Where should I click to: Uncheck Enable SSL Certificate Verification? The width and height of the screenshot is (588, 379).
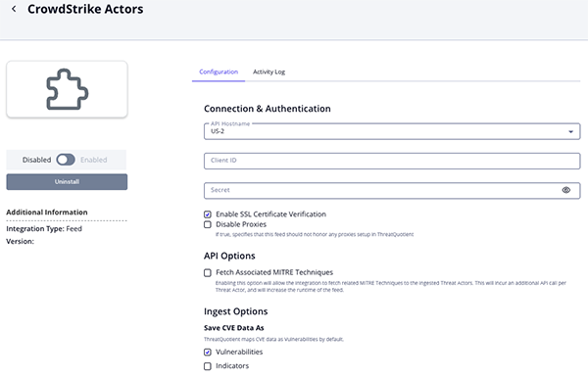208,214
